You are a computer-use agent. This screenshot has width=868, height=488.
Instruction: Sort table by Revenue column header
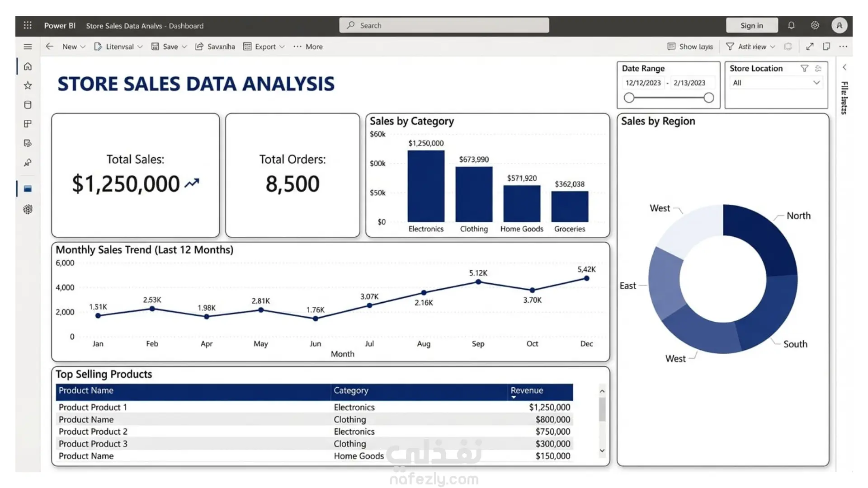click(x=527, y=390)
